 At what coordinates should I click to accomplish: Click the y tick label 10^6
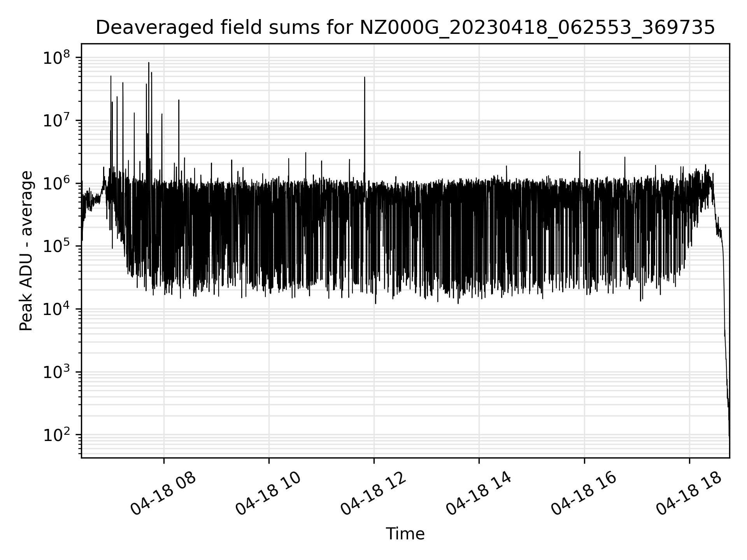pos(57,184)
